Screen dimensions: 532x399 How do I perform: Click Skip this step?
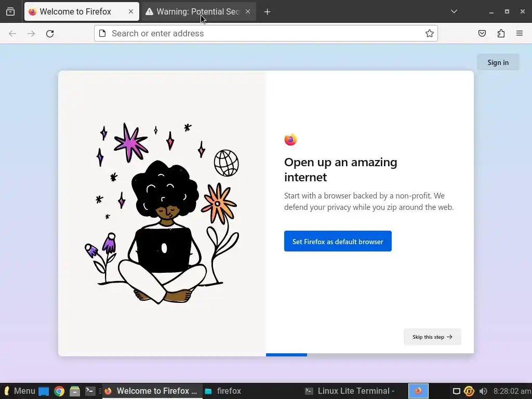pos(432,337)
